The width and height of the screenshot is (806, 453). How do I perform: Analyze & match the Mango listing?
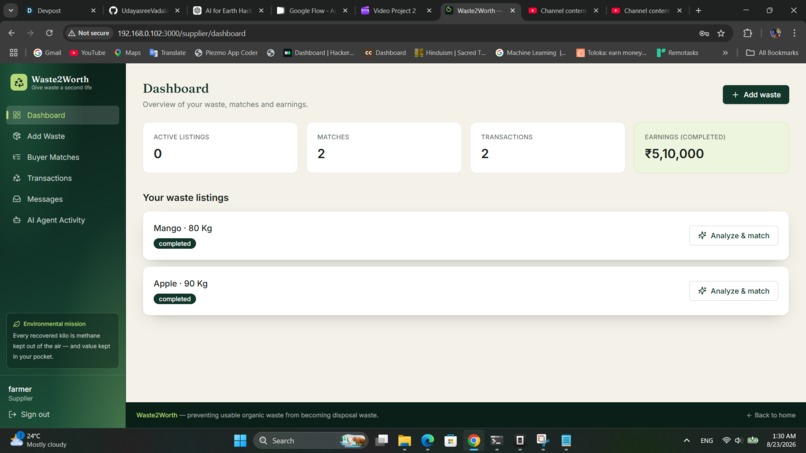tap(734, 235)
